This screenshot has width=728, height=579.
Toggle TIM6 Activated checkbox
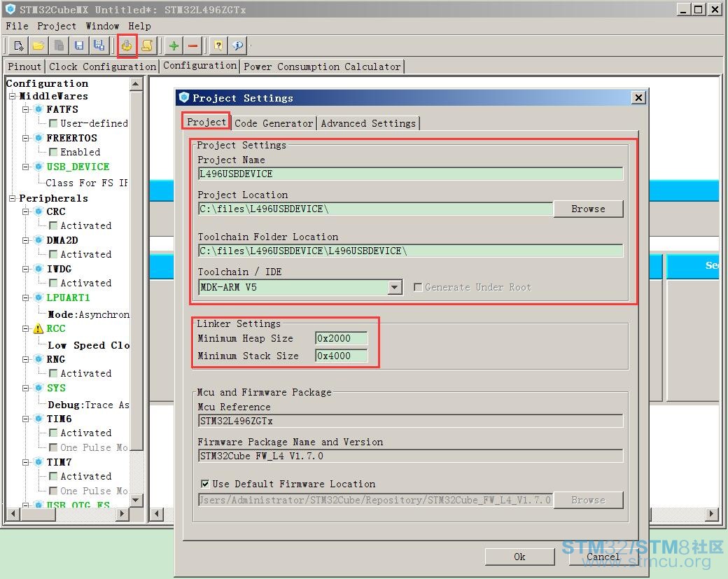tap(53, 433)
